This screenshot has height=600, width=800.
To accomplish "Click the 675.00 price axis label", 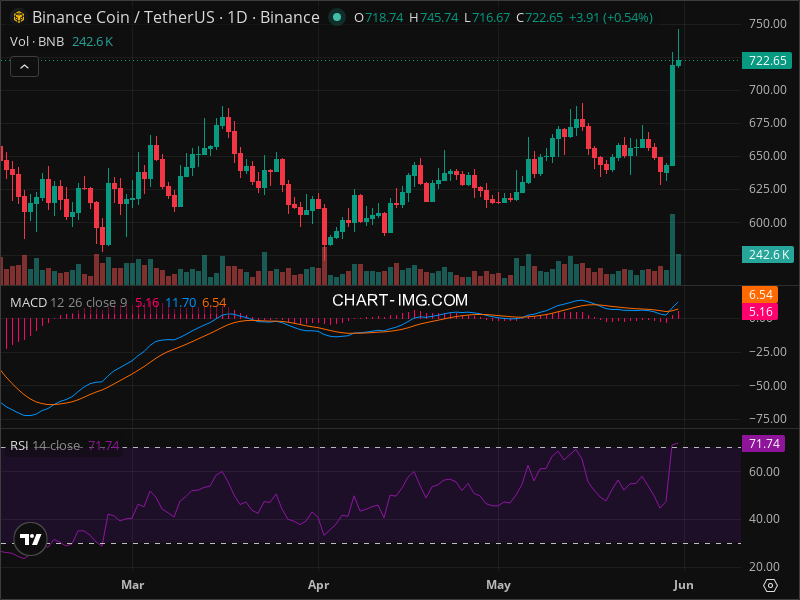I will [x=767, y=123].
